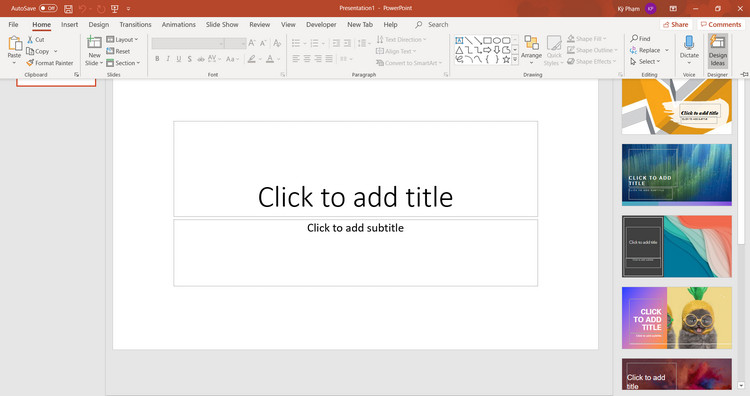
Task: Click Reset slide button
Action: [118, 51]
